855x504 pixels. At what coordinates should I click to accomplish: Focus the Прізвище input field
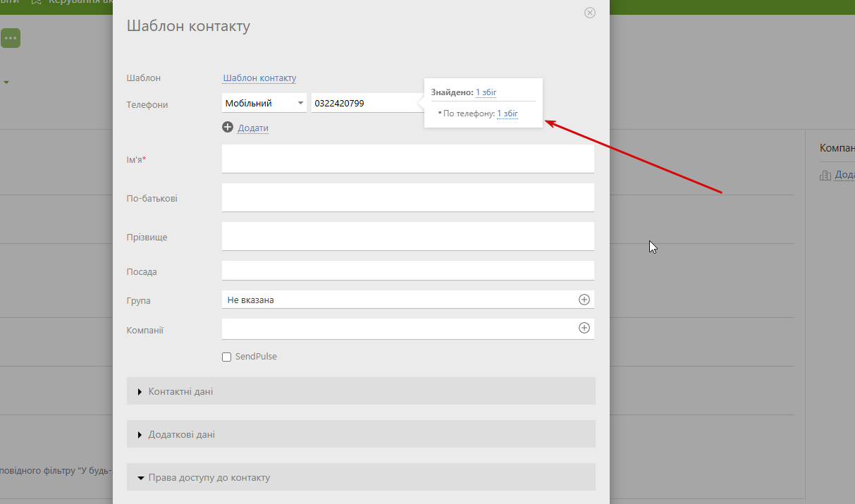[x=408, y=236]
